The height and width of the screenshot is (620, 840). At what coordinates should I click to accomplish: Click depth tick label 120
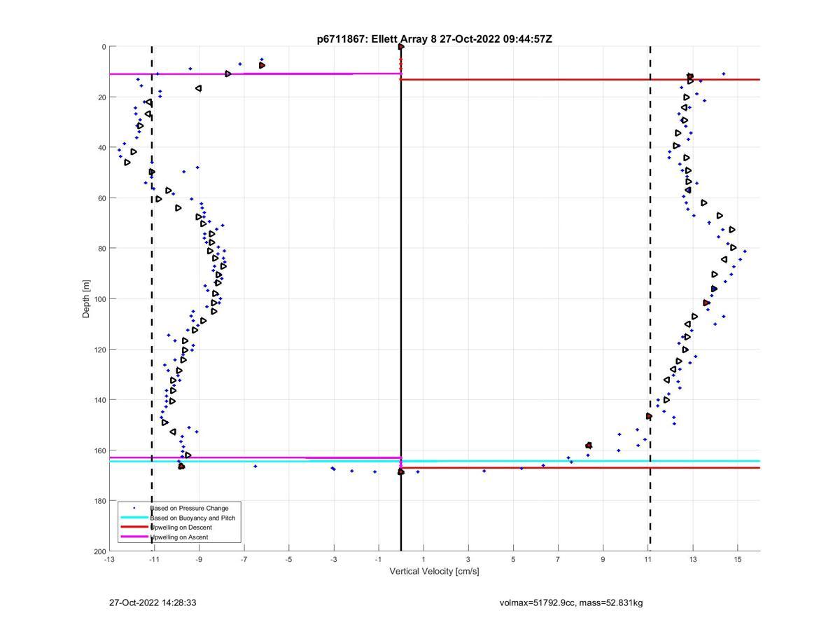99,350
